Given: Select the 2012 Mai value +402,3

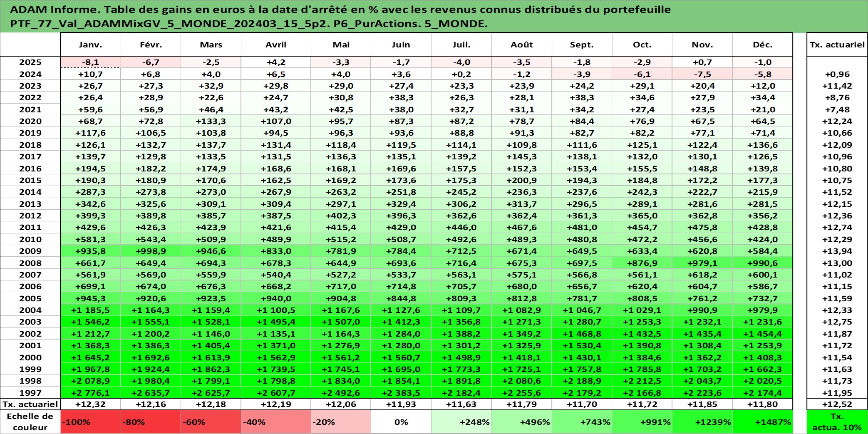Looking at the screenshot, I should point(341,216).
